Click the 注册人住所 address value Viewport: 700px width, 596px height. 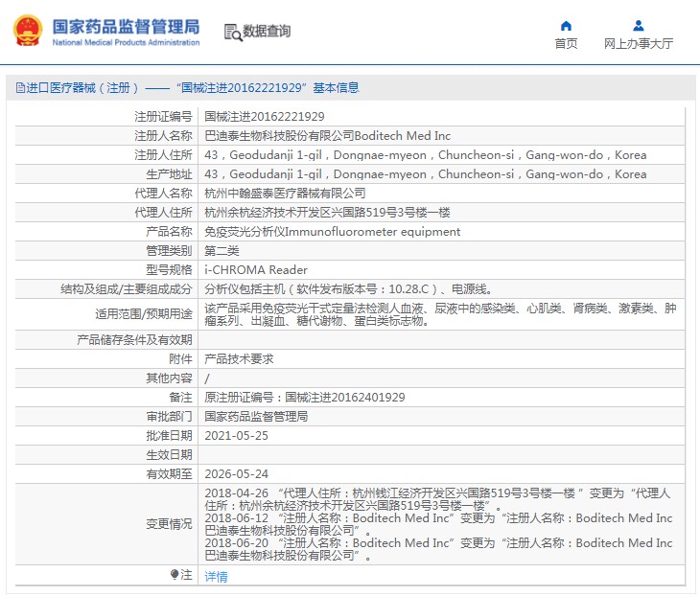click(426, 155)
